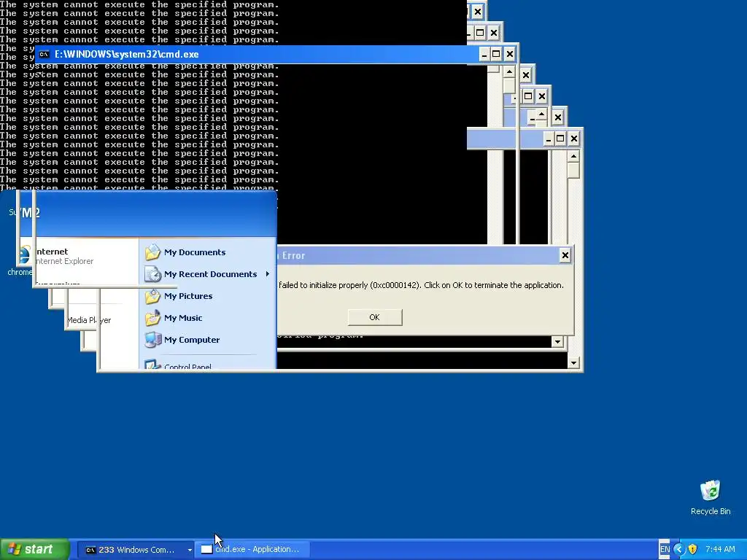Open the Start button on the taskbar
Screen dimensions: 747x560
pos(34,549)
